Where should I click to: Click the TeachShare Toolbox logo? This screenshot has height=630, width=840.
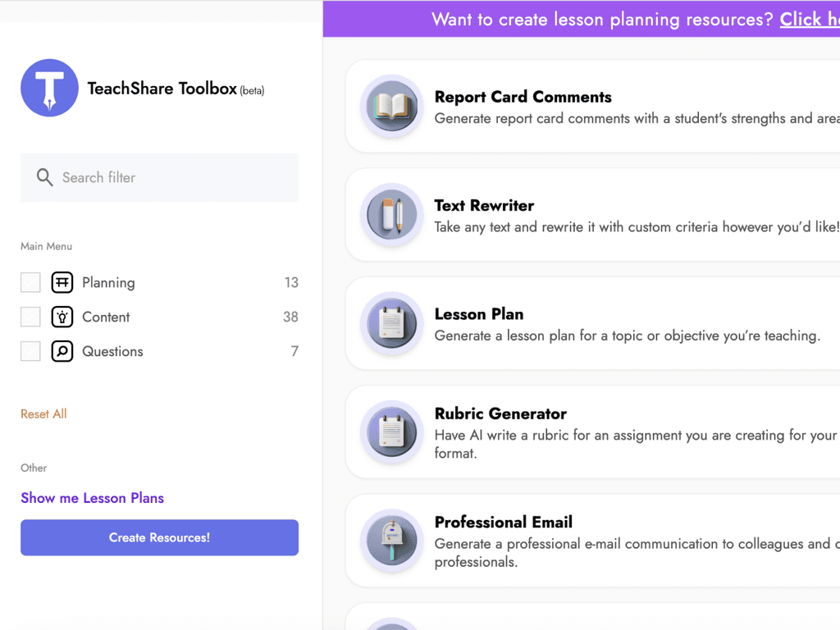[49, 89]
